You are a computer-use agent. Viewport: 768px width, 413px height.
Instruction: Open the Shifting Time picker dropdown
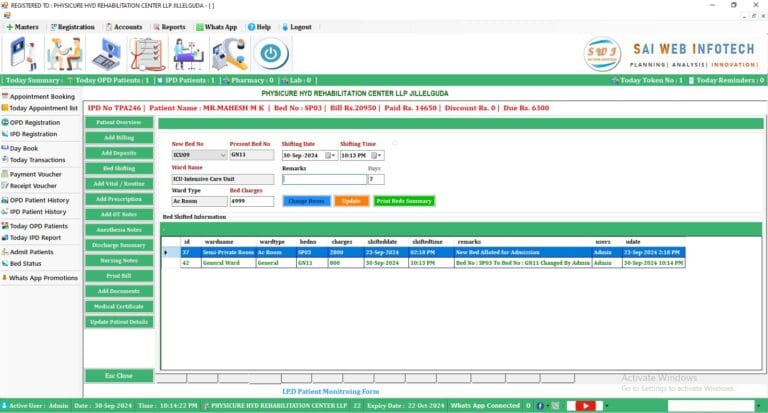[380, 155]
